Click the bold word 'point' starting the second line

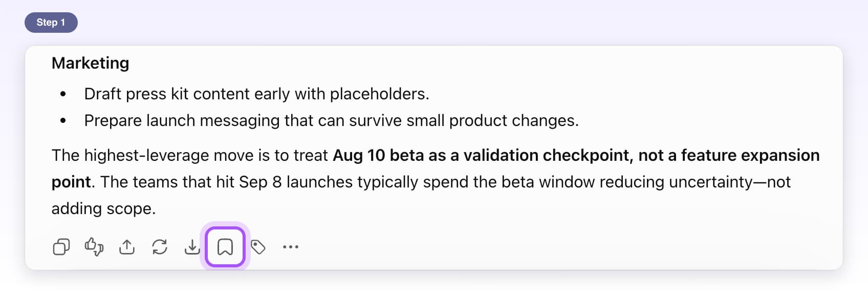pos(71,182)
